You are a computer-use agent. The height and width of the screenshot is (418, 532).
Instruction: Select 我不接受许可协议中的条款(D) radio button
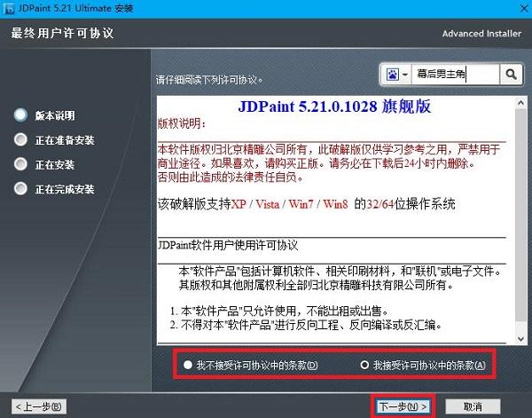(188, 365)
